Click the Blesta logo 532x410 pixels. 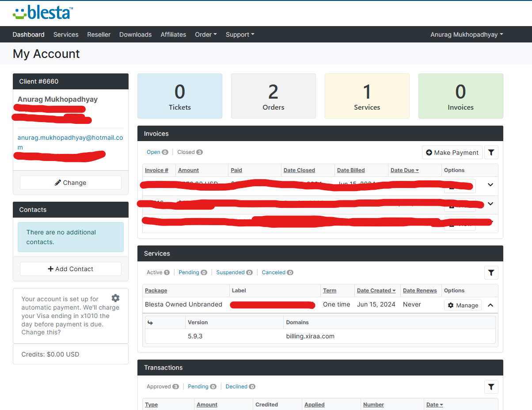[x=43, y=12]
